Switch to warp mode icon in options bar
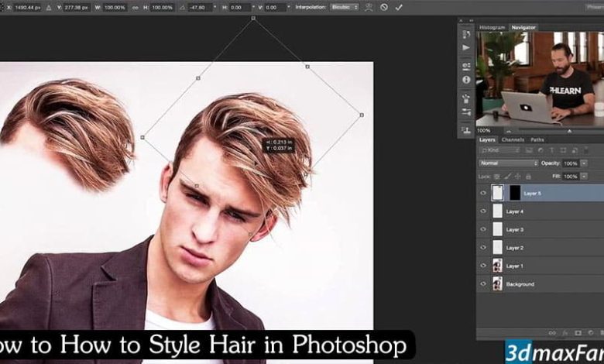Screen dimensions: 604x364 tap(369, 7)
